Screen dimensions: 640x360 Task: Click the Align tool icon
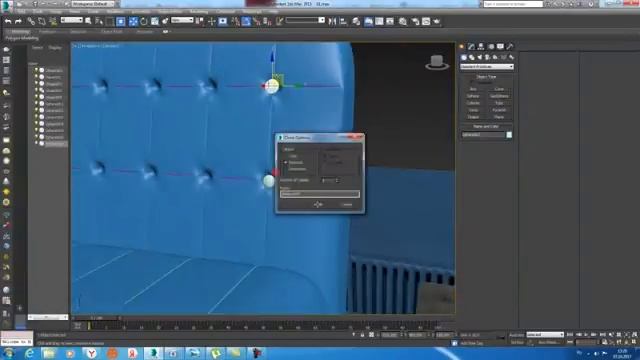[x=343, y=21]
